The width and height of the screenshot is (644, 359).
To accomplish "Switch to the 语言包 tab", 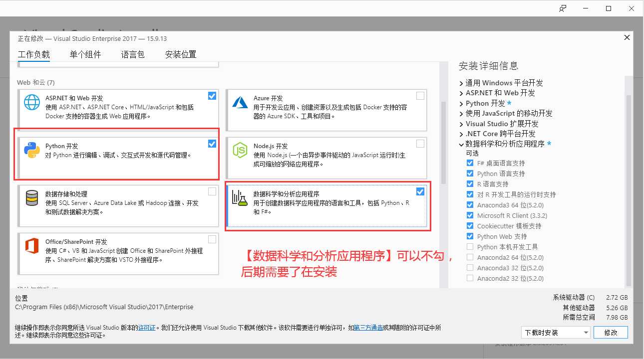I will click(x=133, y=54).
